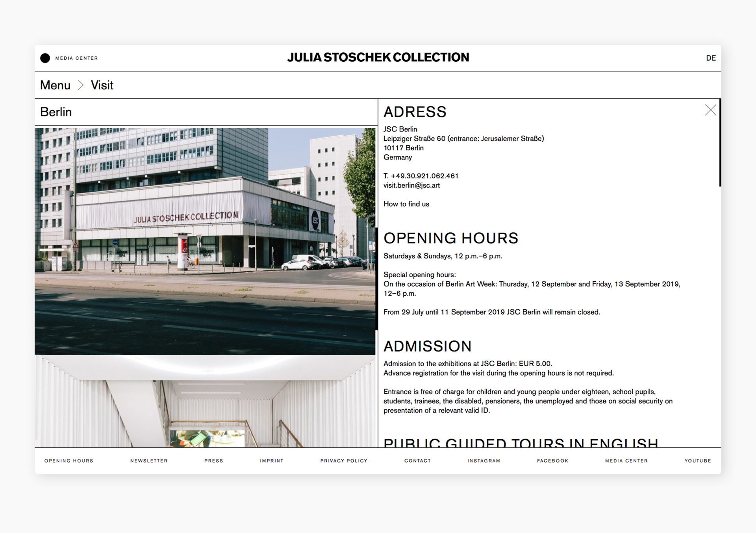Go to the Facebook footer link
Image resolution: width=756 pixels, height=533 pixels.
click(552, 461)
